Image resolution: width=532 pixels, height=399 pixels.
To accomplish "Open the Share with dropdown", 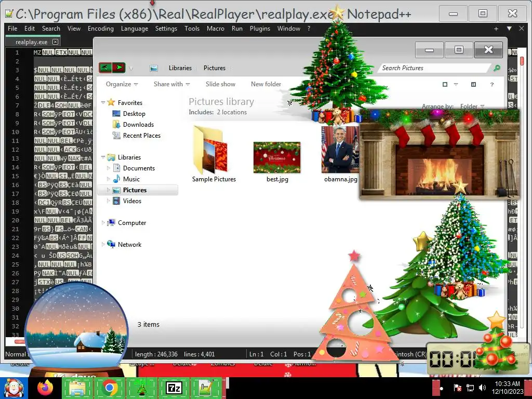I will pyautogui.click(x=171, y=84).
